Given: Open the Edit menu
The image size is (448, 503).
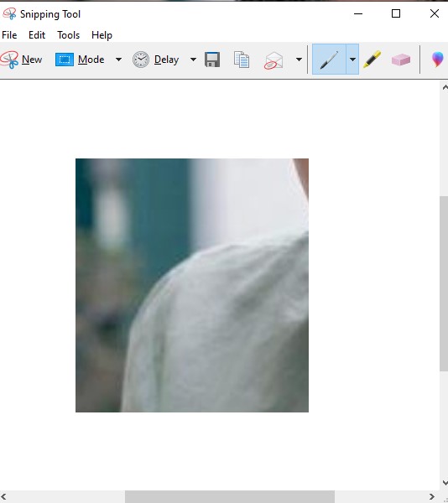Looking at the screenshot, I should point(37,35).
